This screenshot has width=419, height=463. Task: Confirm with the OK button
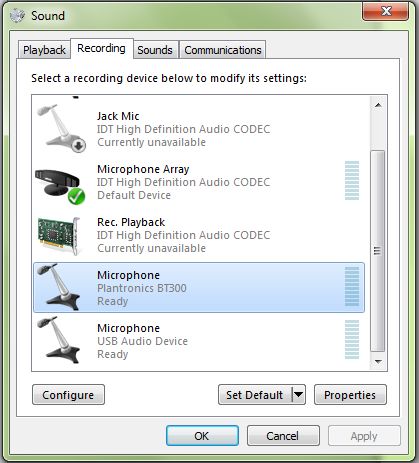point(202,435)
